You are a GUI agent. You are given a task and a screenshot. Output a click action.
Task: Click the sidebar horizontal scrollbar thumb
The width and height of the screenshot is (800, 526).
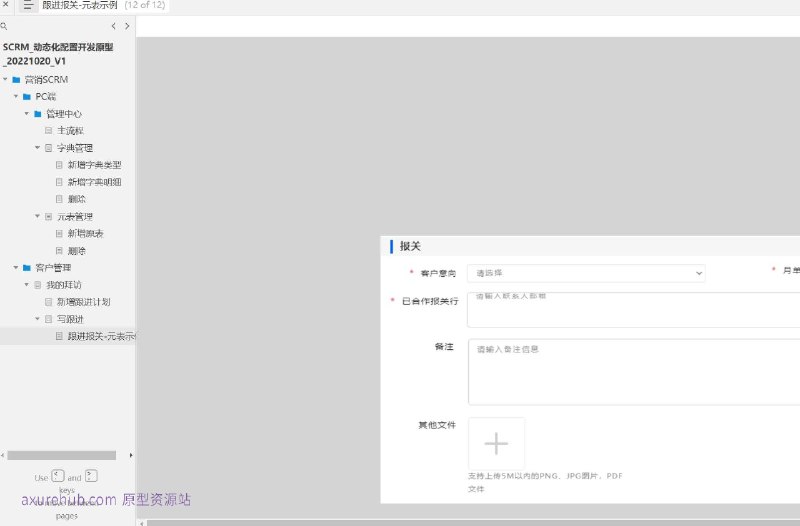coord(62,455)
